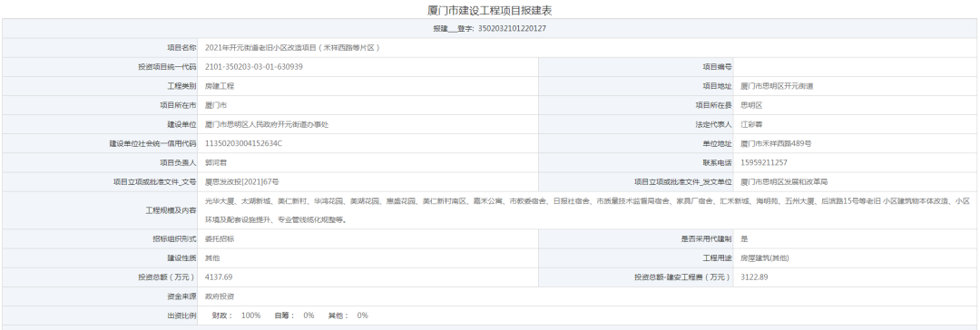This screenshot has width=980, height=330.
Task: Select the 项目名称 value starting with 2021年
Action: [292, 47]
